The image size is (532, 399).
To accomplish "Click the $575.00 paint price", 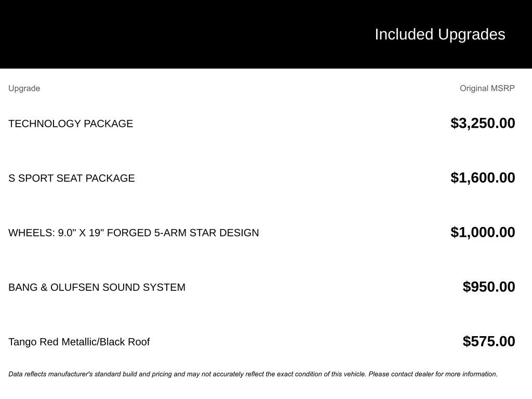I will [489, 341].
